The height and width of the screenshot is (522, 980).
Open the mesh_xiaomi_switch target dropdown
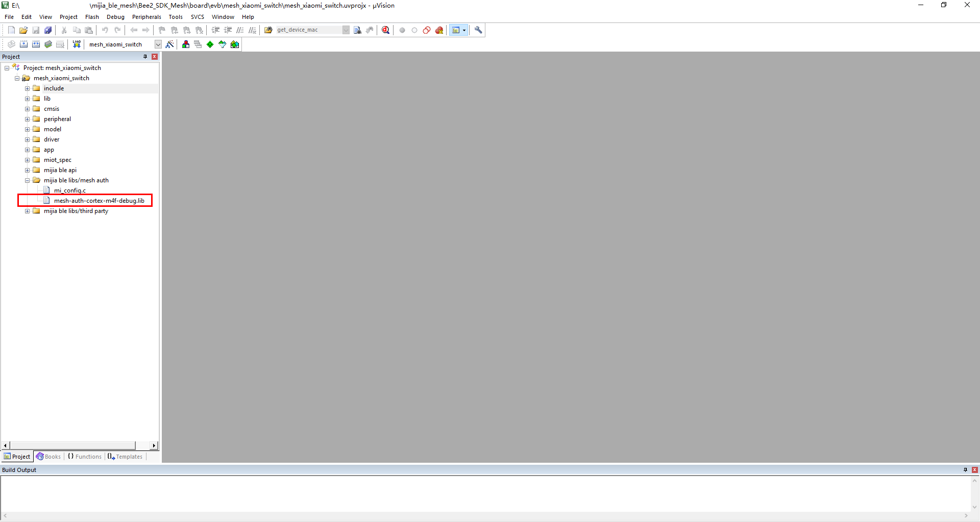[x=158, y=44]
